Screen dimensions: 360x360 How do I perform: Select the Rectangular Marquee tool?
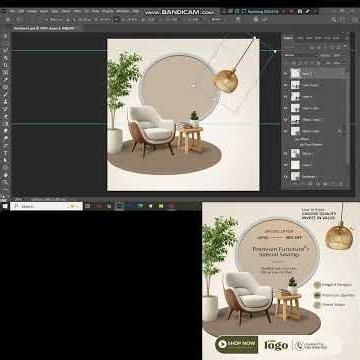click(x=6, y=43)
